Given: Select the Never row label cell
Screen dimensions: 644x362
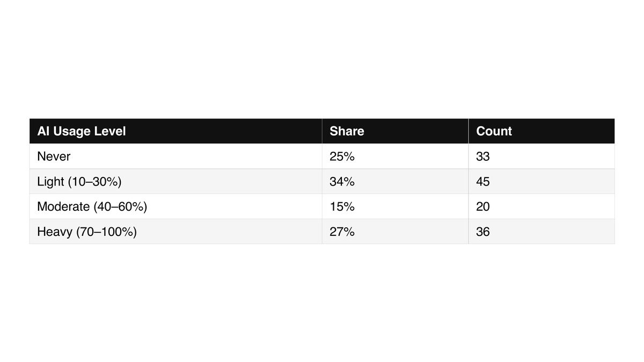Looking at the screenshot, I should click(175, 156).
